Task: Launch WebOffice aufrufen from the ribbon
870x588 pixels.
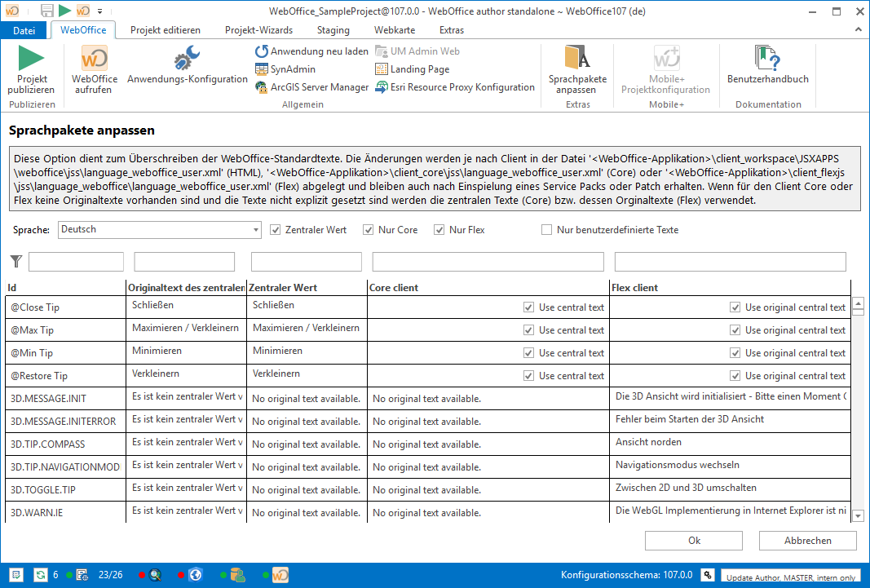Action: 95,60
